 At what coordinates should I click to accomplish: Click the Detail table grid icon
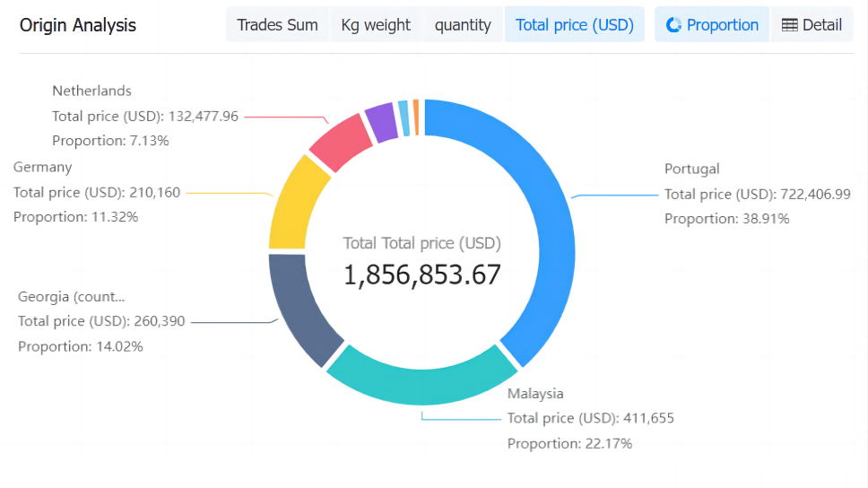[x=789, y=25]
